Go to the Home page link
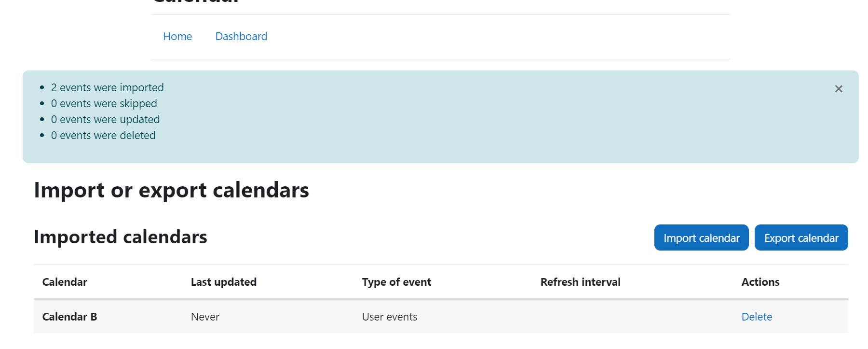The width and height of the screenshot is (868, 349). pos(177,37)
